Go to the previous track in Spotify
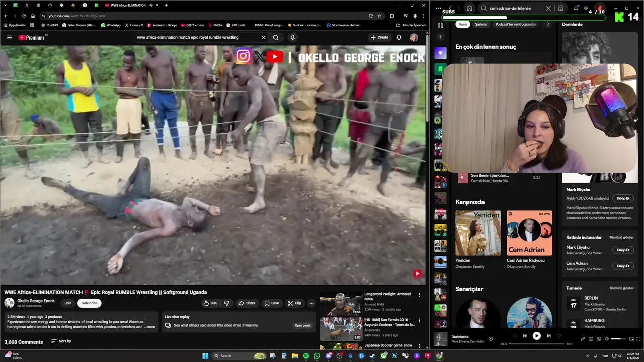Image resolution: width=644 pixels, height=362 pixels. click(524, 336)
